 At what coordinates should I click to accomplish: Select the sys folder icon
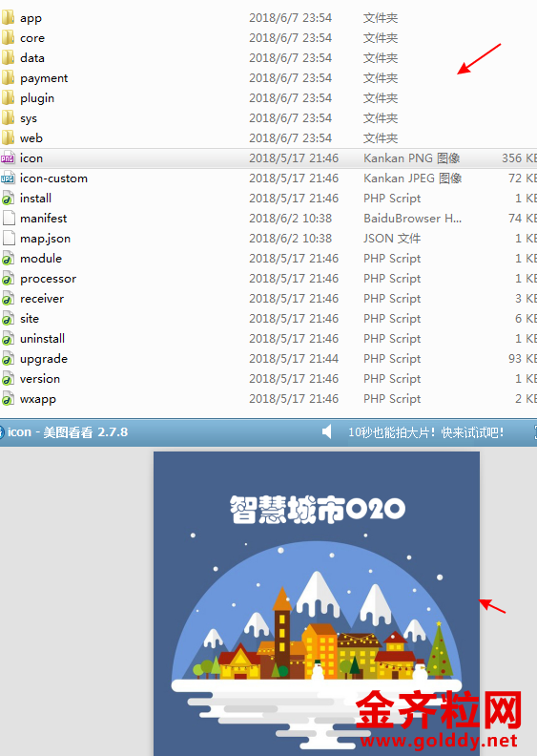(x=8, y=117)
